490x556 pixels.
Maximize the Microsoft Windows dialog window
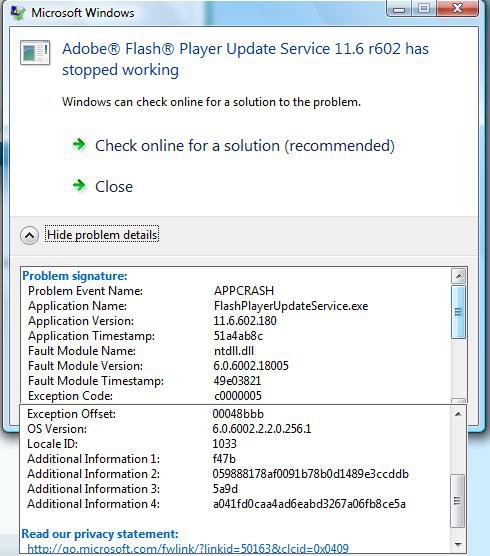coord(424,9)
